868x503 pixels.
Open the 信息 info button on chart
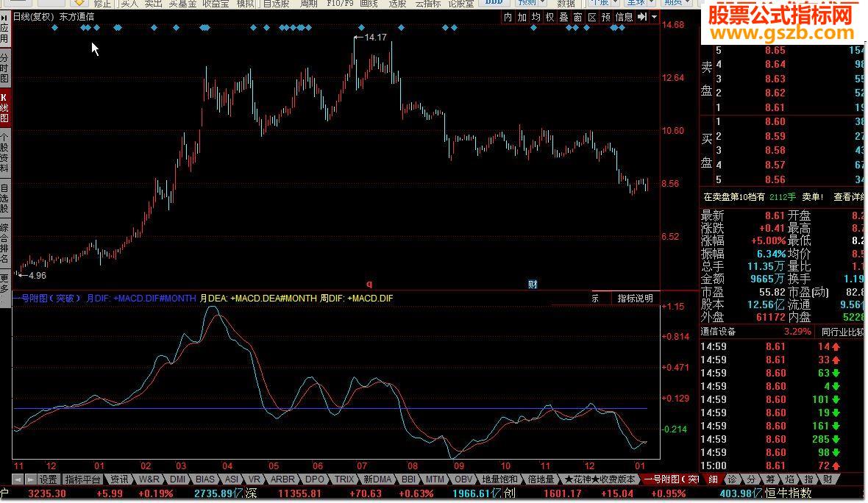[x=624, y=17]
